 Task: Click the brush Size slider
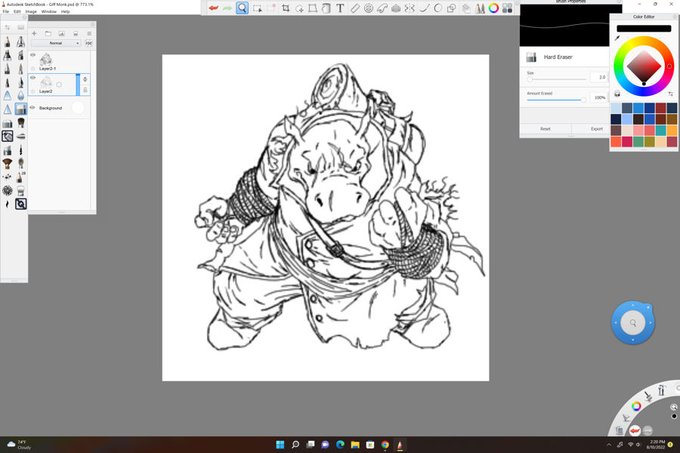556,79
